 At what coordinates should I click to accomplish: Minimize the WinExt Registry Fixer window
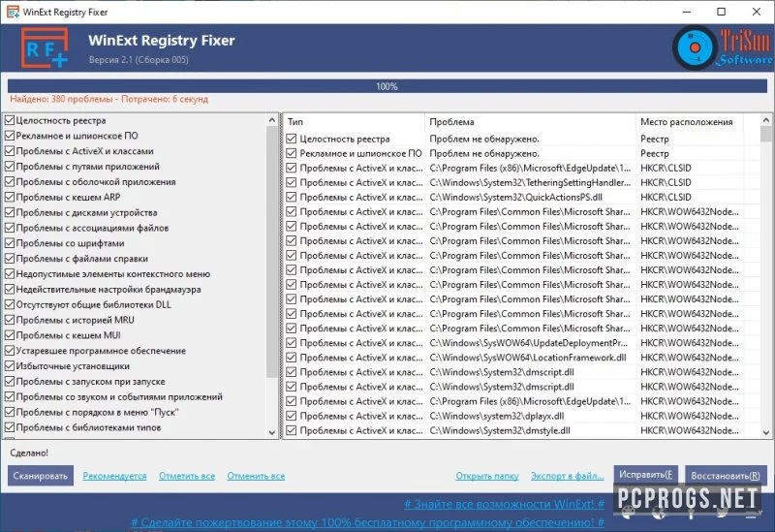coord(687,12)
